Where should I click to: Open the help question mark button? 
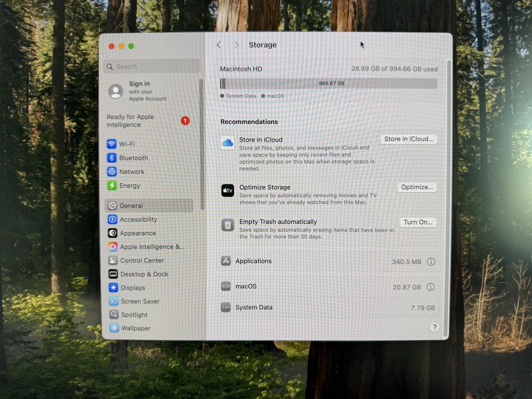(434, 327)
